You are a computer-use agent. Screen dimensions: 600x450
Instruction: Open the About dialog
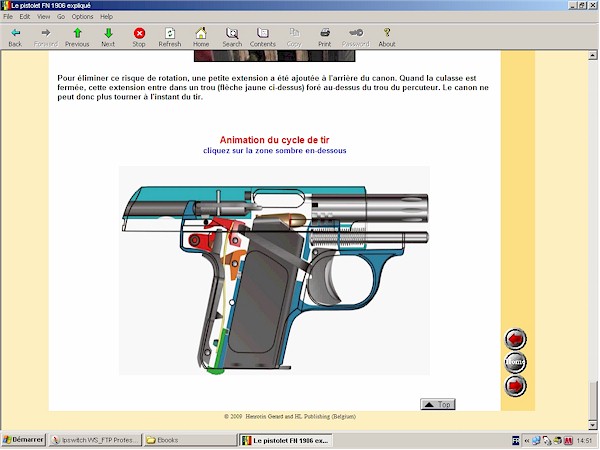[x=387, y=37]
